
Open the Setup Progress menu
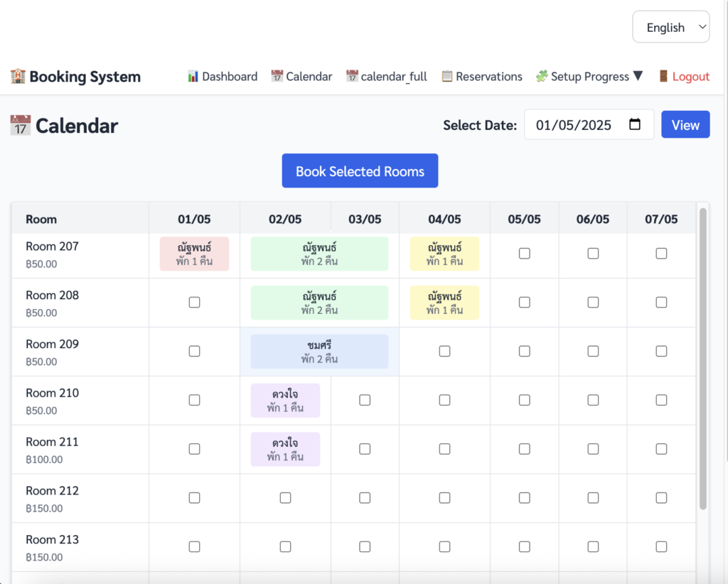(x=589, y=77)
